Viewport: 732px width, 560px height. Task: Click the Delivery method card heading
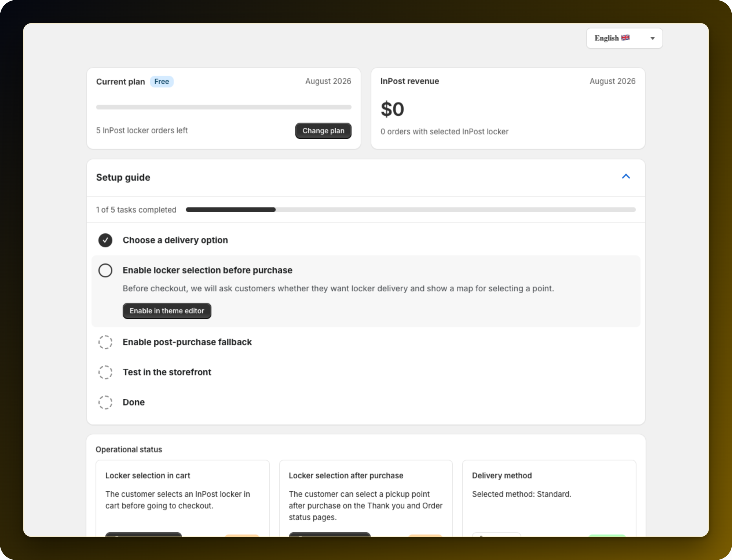(502, 476)
